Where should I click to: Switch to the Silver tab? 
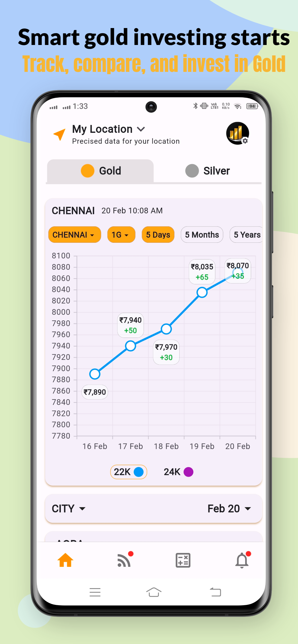coord(207,171)
